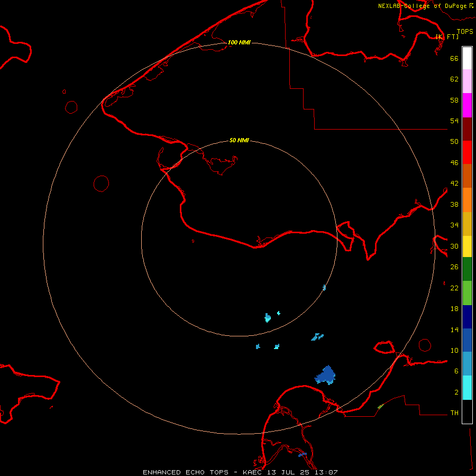Click the largest blue echo blob
Screen dimensions: 476x476
click(326, 375)
